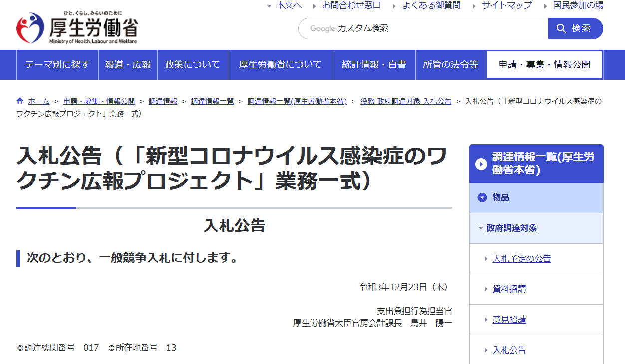This screenshot has width=625, height=364.
Task: Click the arrow icon before 入札予定の公告
Action: point(486,259)
